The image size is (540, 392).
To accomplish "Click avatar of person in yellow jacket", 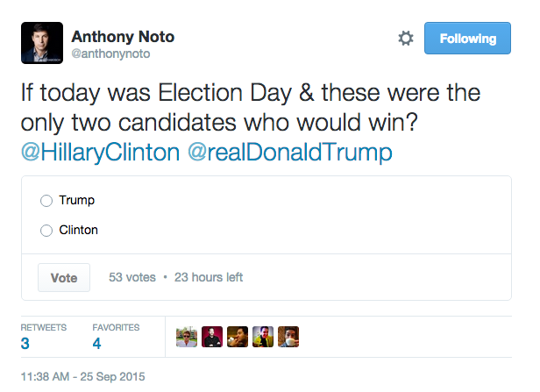I will tap(263, 337).
